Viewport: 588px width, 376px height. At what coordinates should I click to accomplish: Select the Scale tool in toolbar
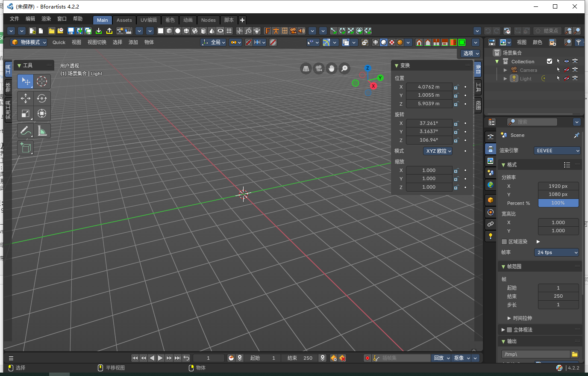point(26,113)
